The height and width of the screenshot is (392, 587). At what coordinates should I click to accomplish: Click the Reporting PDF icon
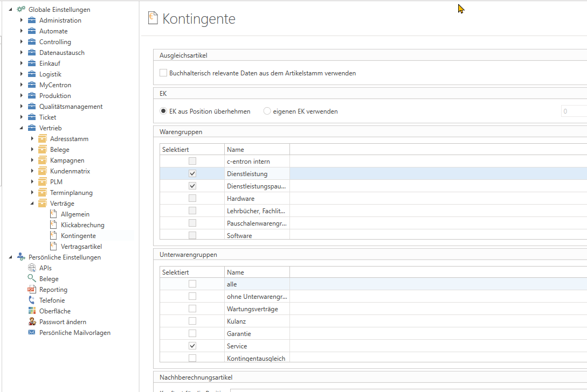coord(32,290)
